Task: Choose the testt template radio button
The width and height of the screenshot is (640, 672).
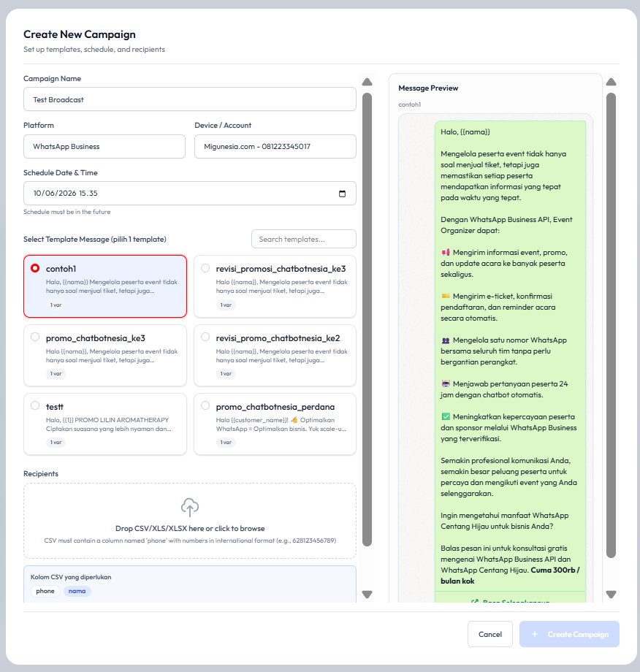Action: pyautogui.click(x=35, y=405)
